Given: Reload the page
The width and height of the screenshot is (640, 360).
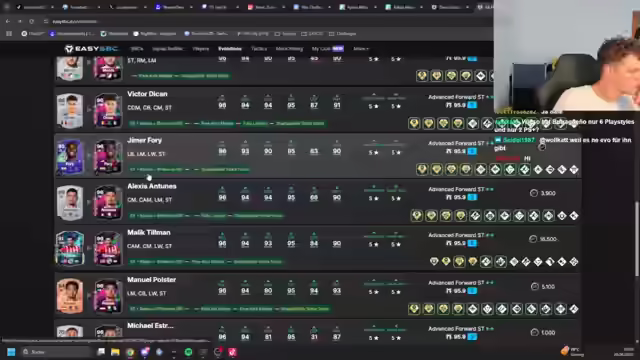Looking at the screenshot, I should (32, 21).
